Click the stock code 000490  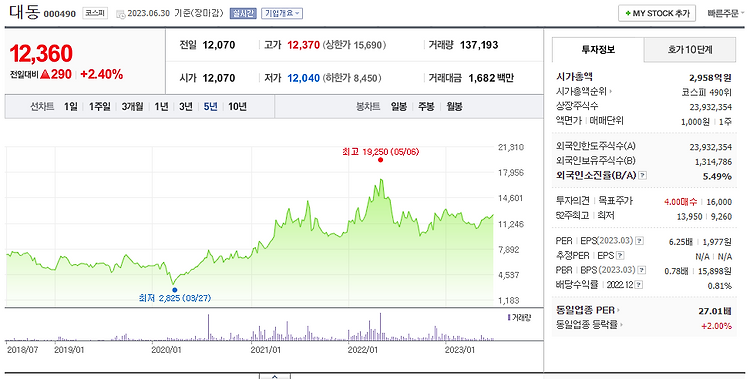coord(60,14)
